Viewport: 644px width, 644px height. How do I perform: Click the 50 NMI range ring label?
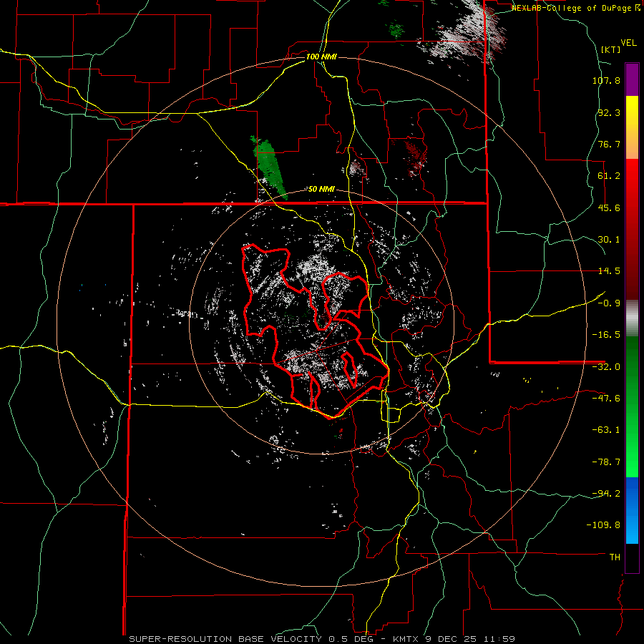tap(321, 190)
